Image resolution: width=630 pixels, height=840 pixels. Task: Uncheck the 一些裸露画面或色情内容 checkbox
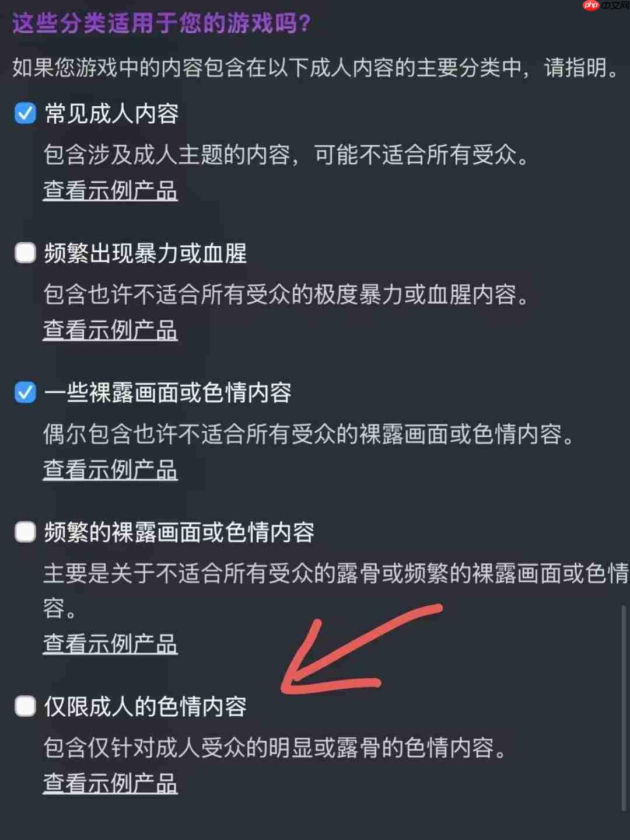(x=25, y=392)
